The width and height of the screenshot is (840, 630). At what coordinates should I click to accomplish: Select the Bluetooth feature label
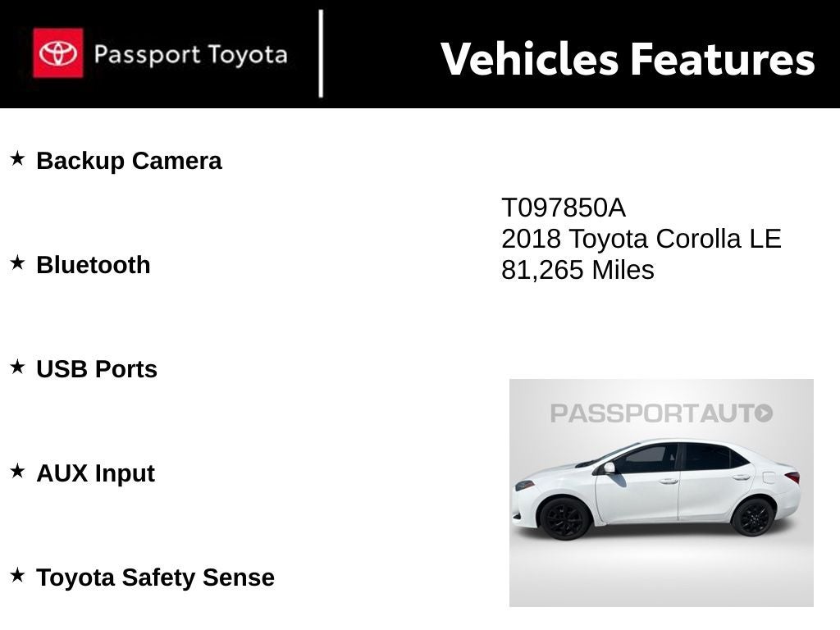click(x=94, y=265)
